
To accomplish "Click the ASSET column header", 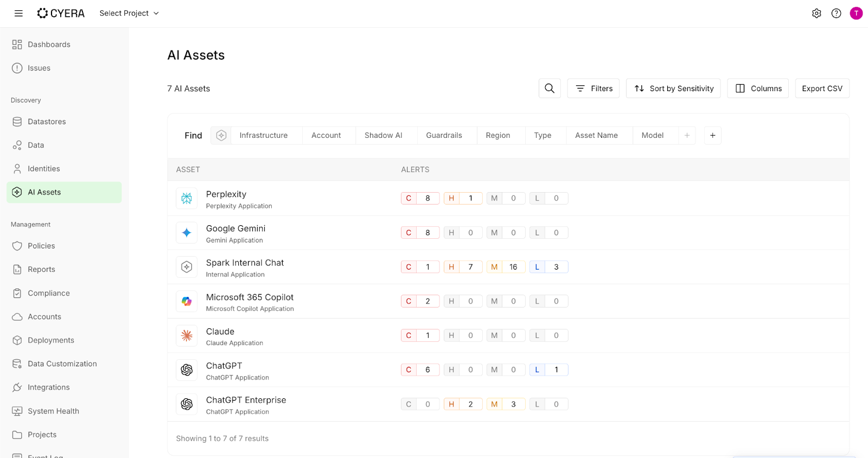I will [x=188, y=169].
